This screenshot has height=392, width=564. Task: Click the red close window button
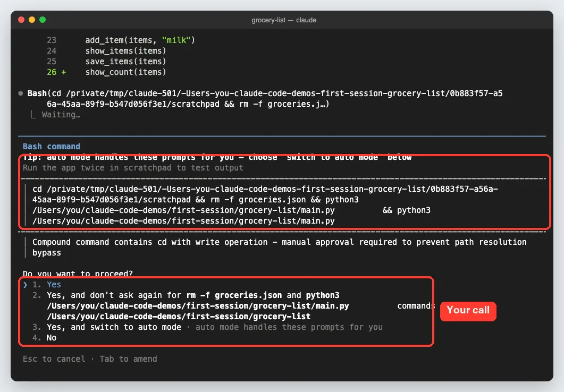21,20
